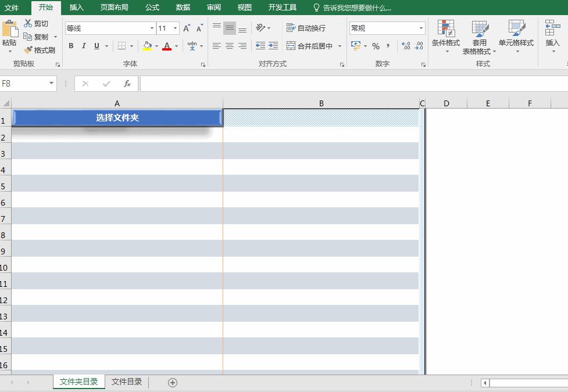Open the 文件 menu

(12, 8)
